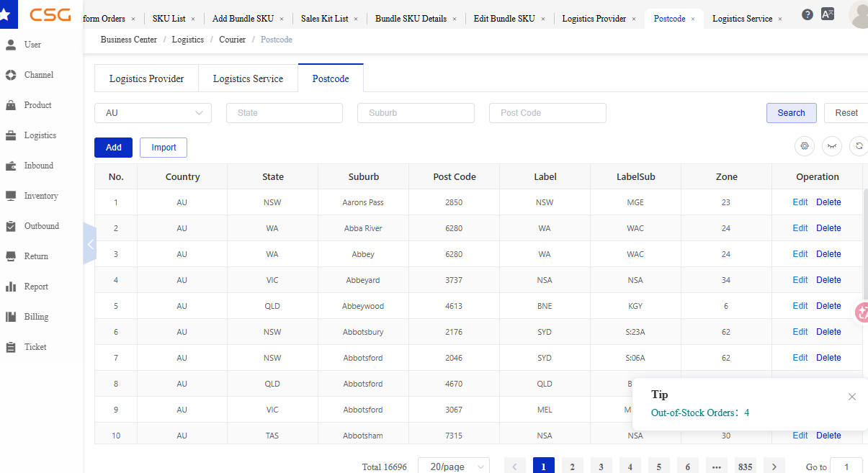Delete the Abba River row
The width and height of the screenshot is (868, 473).
(x=828, y=228)
